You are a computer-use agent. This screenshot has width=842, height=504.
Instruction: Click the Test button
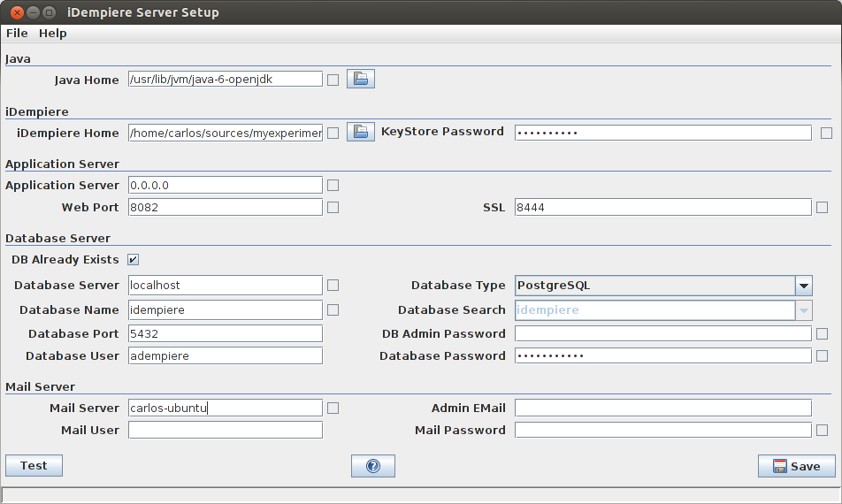coord(34,465)
